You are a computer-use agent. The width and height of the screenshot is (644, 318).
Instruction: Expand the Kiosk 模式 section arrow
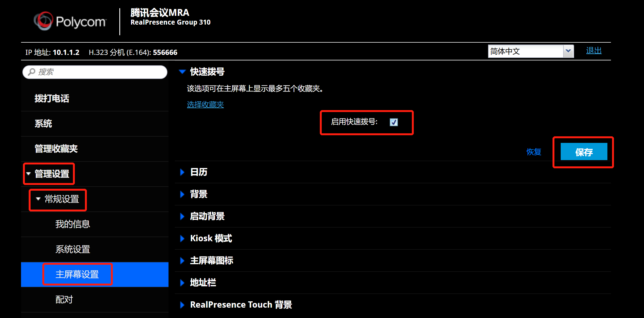coord(182,238)
